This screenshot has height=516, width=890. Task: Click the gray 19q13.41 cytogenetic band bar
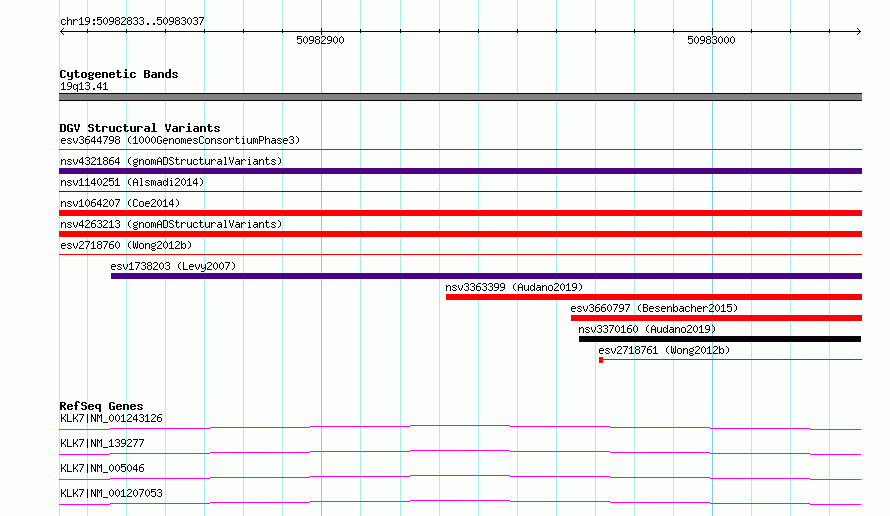tap(460, 97)
